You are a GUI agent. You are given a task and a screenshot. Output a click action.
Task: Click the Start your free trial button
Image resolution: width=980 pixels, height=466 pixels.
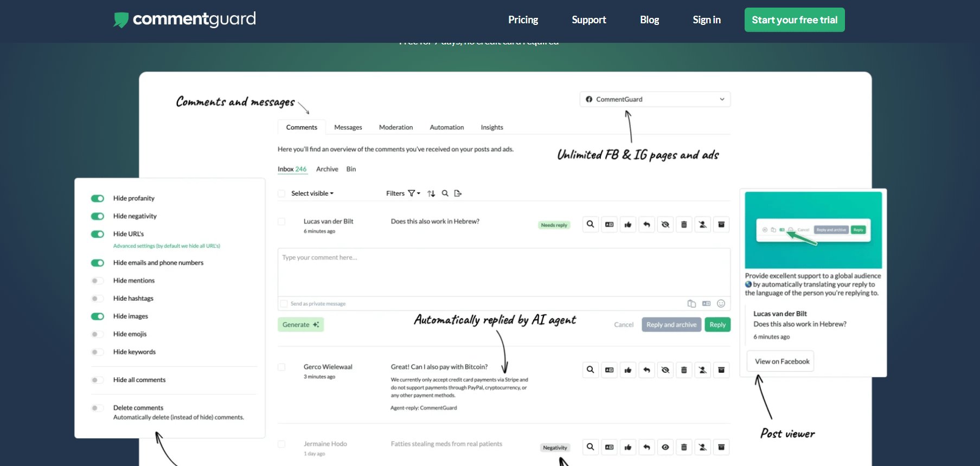795,20
